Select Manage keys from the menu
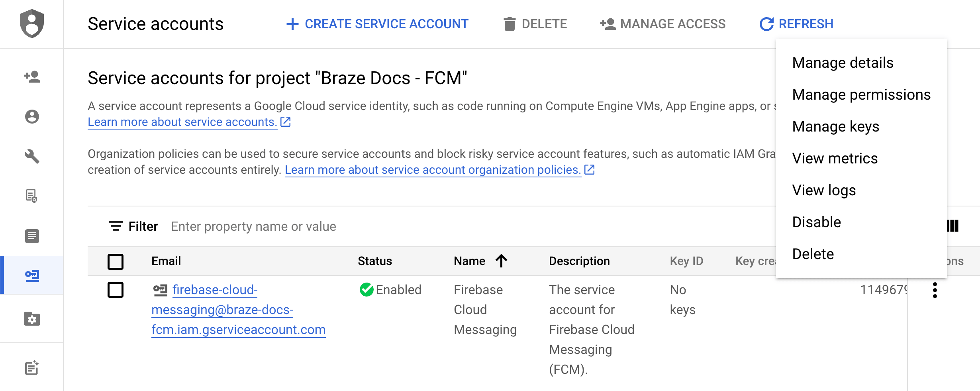Image resolution: width=980 pixels, height=391 pixels. pyautogui.click(x=835, y=127)
